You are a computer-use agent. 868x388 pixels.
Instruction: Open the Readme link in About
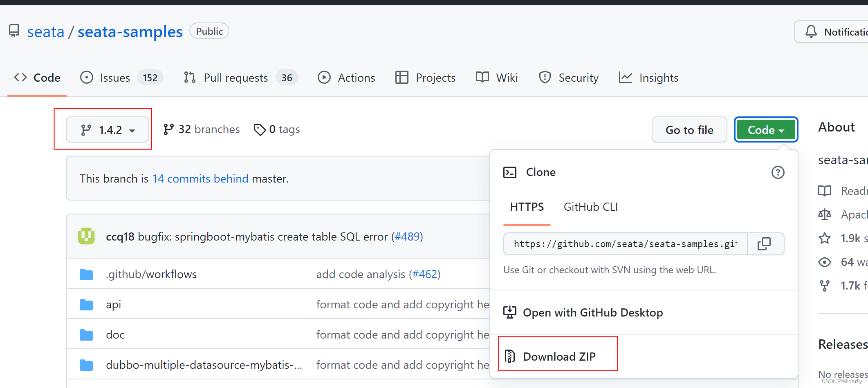pyautogui.click(x=842, y=191)
